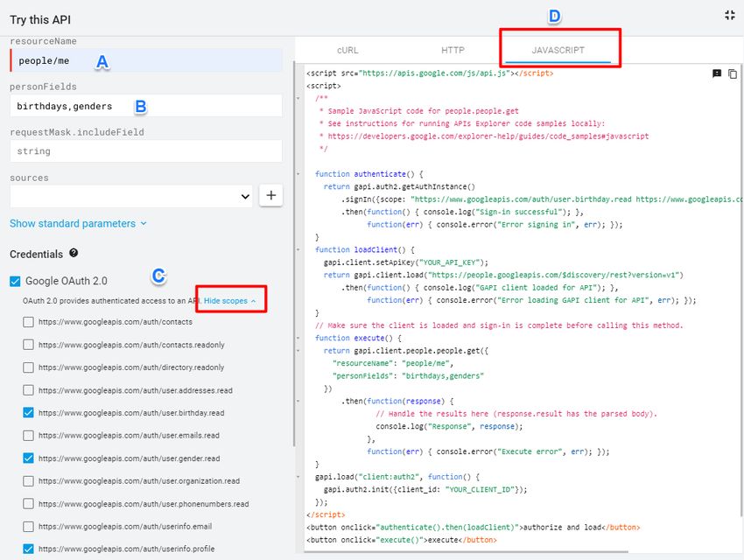Image resolution: width=744 pixels, height=560 pixels.
Task: Exit fullscreen of Try this API panel
Action: pyautogui.click(x=730, y=15)
